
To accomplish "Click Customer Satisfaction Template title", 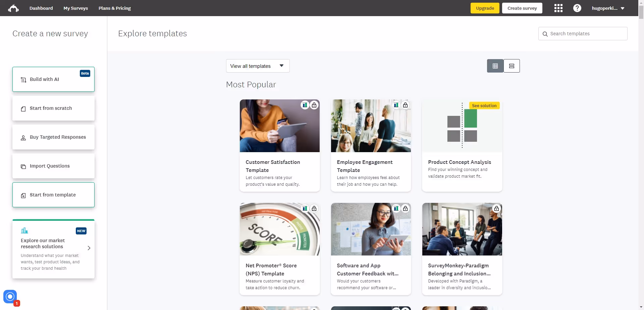I will coord(273,166).
